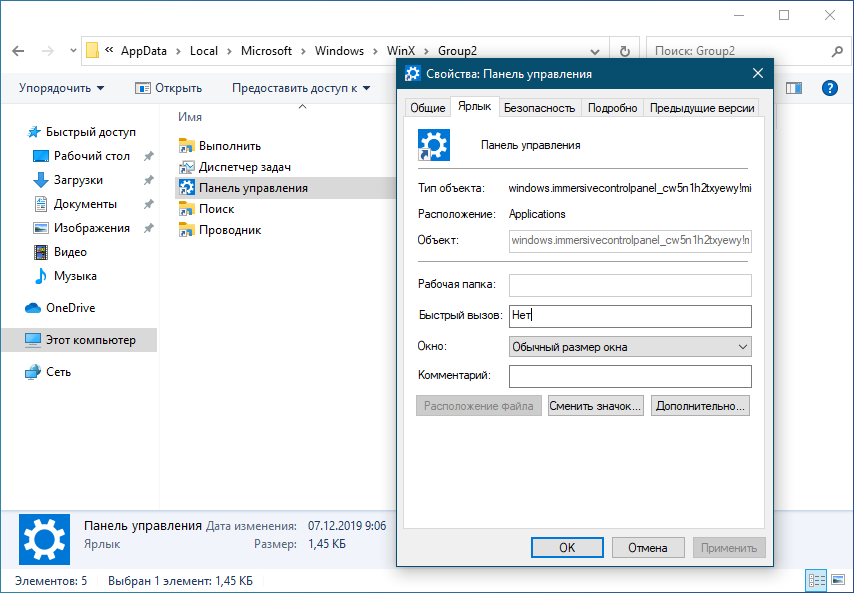Screen dimensions: 854x593
Task: Click the AppData breadcrumb segment
Action: point(144,51)
